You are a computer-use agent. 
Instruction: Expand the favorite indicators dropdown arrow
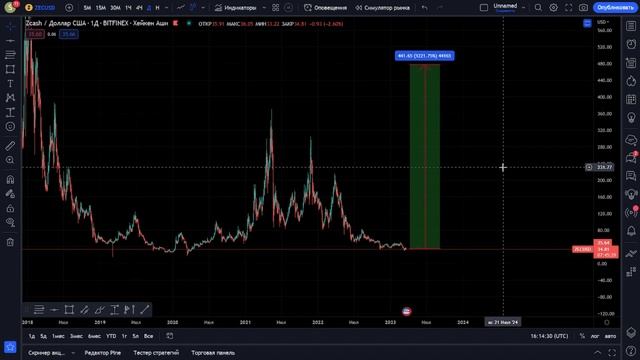click(264, 8)
